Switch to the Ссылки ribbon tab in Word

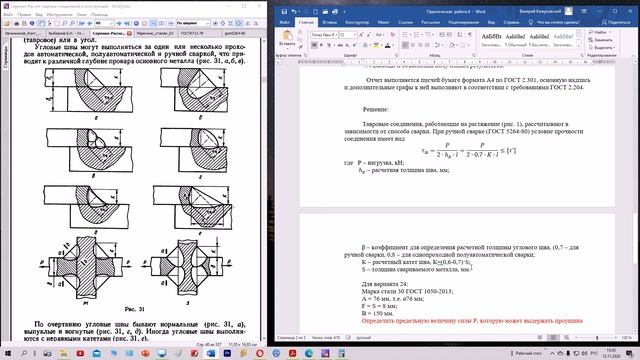405,22
